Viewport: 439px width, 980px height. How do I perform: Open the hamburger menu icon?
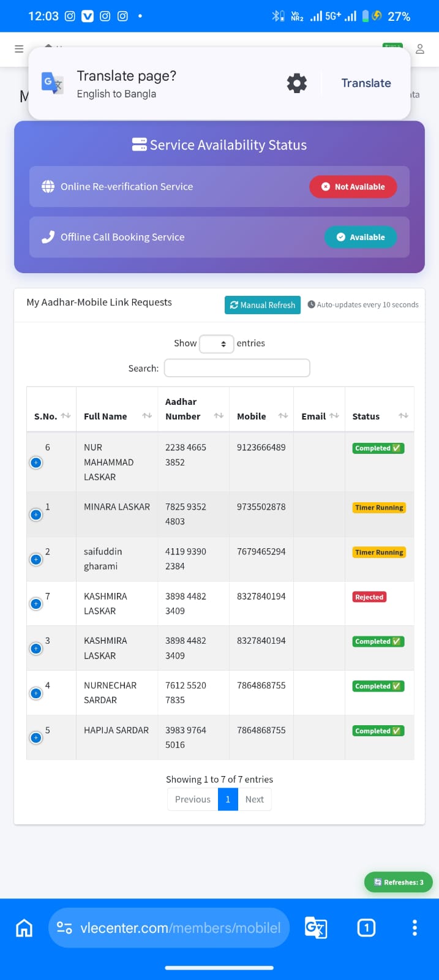pos(19,49)
